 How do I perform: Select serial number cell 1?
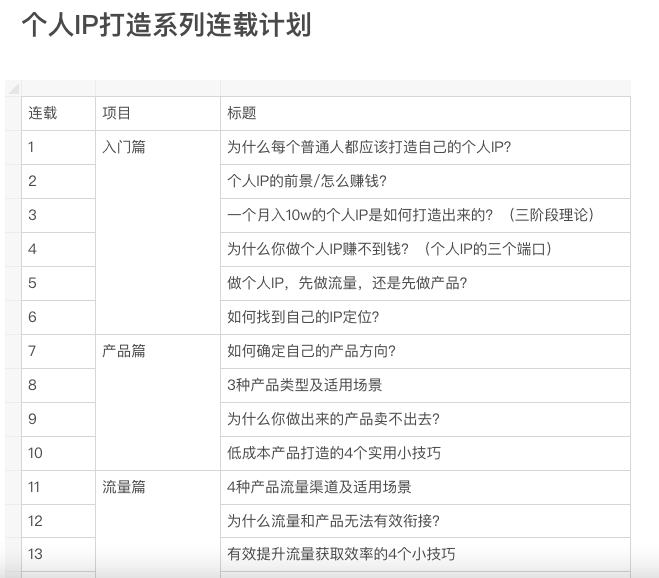(58, 148)
